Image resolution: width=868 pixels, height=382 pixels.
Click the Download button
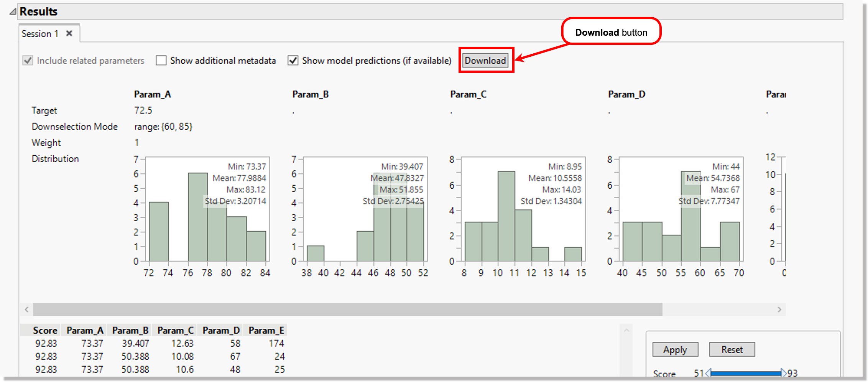485,61
